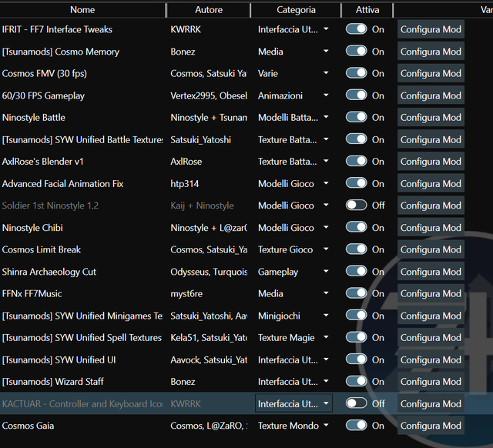
Task: Click Configura Mod for SYW Unified Battle Textures
Action: [x=431, y=139]
